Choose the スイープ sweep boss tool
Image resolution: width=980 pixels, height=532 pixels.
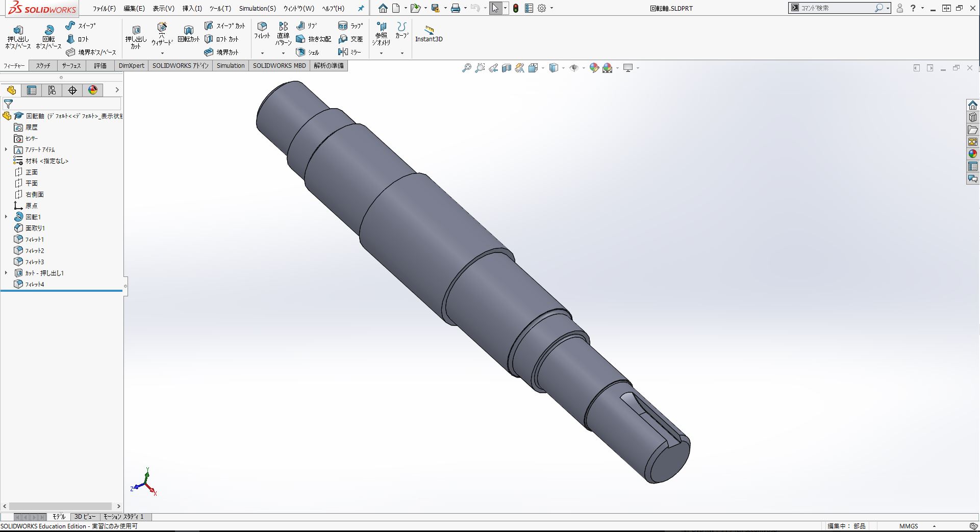(81, 26)
